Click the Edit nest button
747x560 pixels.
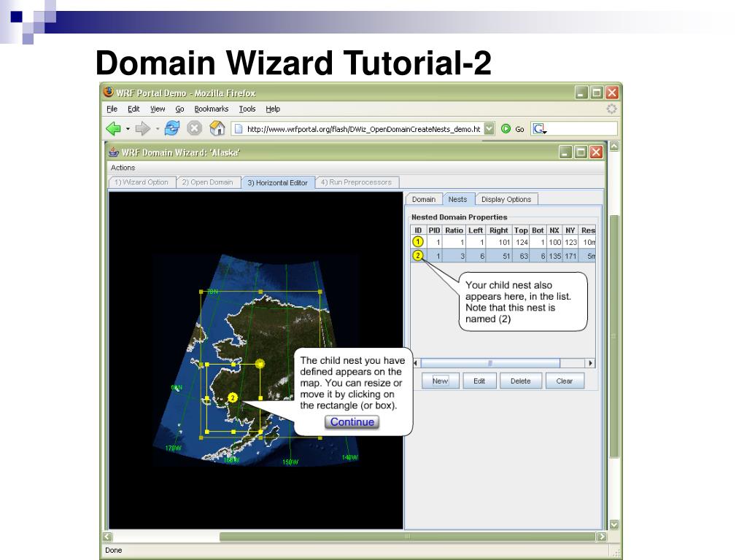click(x=479, y=381)
